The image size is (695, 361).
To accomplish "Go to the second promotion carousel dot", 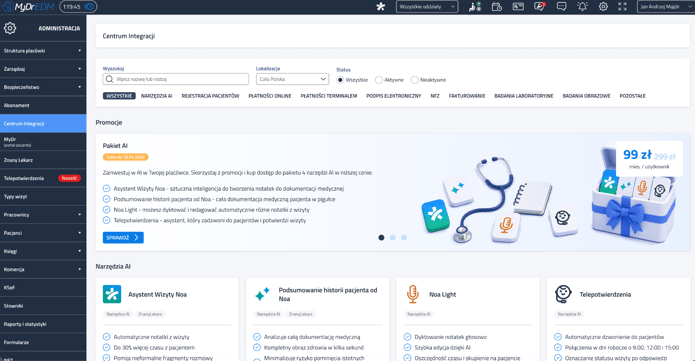I will (393, 238).
